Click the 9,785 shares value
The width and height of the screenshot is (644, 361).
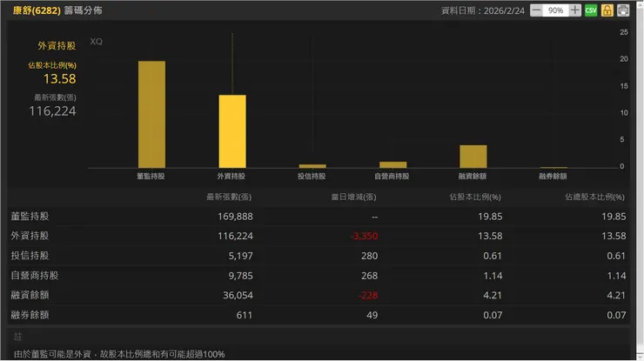241,276
